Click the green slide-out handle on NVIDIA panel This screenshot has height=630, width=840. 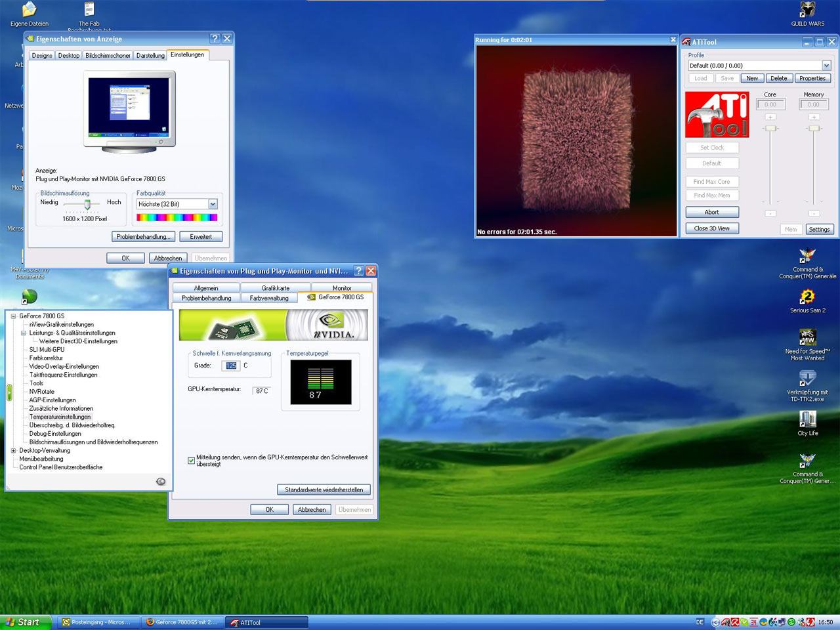pyautogui.click(x=9, y=392)
